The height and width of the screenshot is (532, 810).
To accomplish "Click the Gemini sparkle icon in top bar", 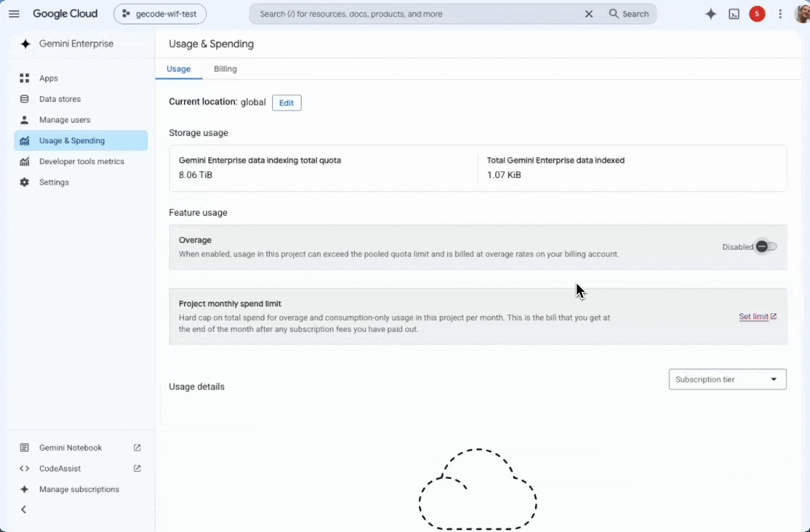I will click(x=711, y=14).
